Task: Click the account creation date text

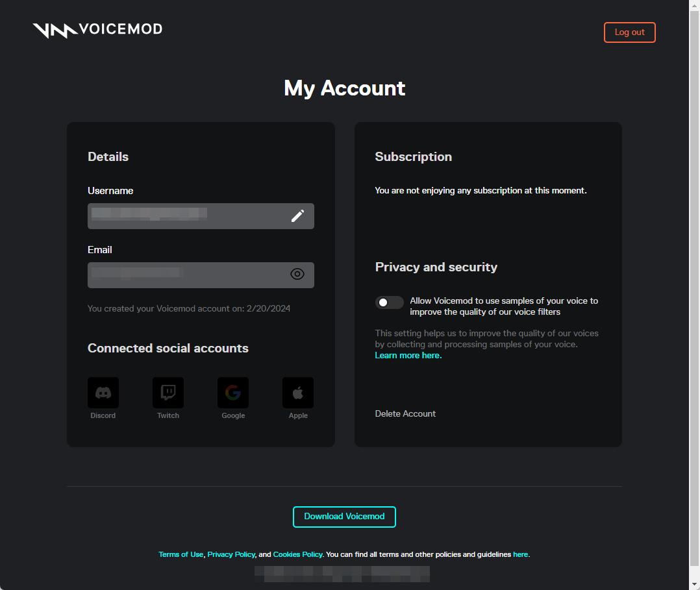Action: (x=189, y=308)
